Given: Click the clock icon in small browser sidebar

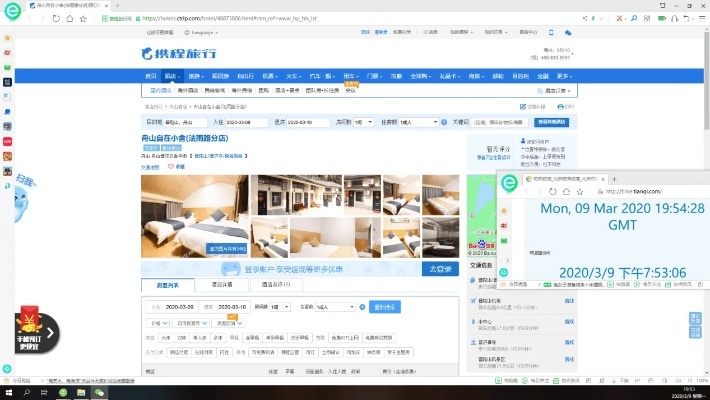Looking at the screenshot, I should (504, 272).
